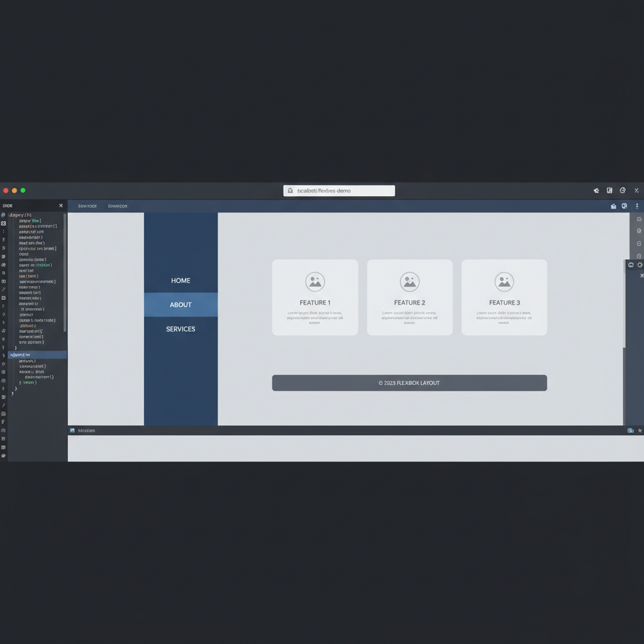Click the SERVICES navigation entry

(180, 329)
